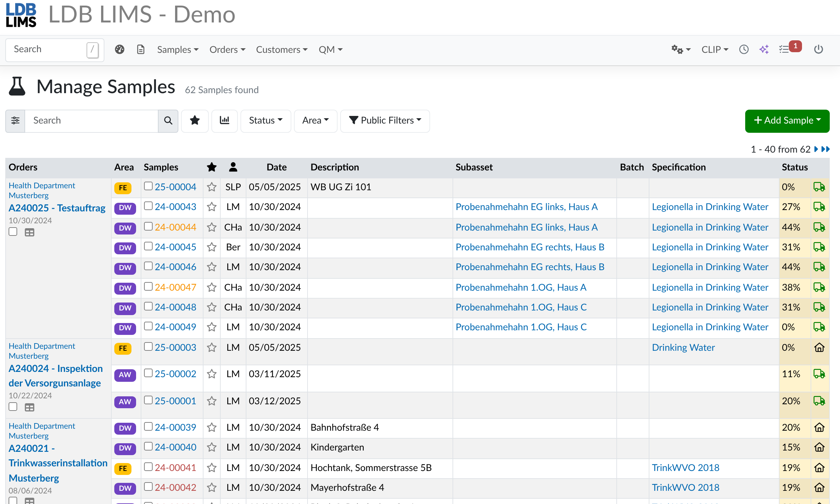Expand the CLIP dropdown menu
This screenshot has width=840, height=504.
pyautogui.click(x=715, y=50)
